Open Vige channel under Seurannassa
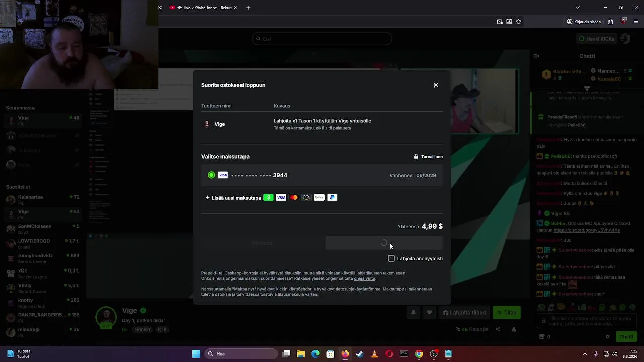644x362 pixels. point(43,120)
